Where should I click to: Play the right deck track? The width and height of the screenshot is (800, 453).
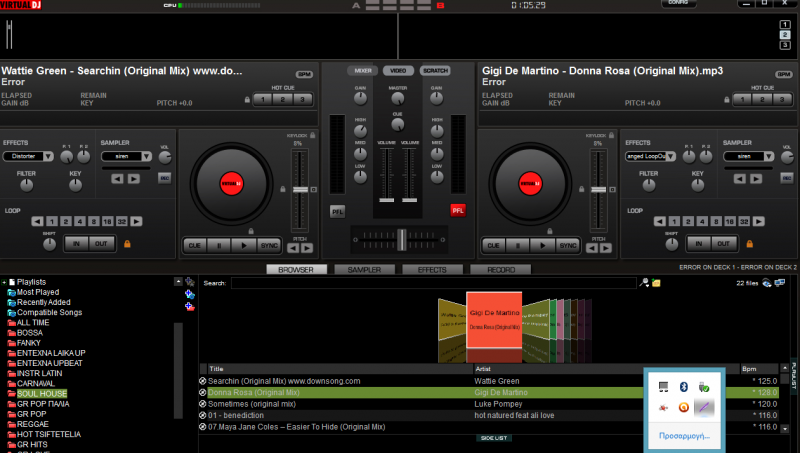(x=542, y=245)
